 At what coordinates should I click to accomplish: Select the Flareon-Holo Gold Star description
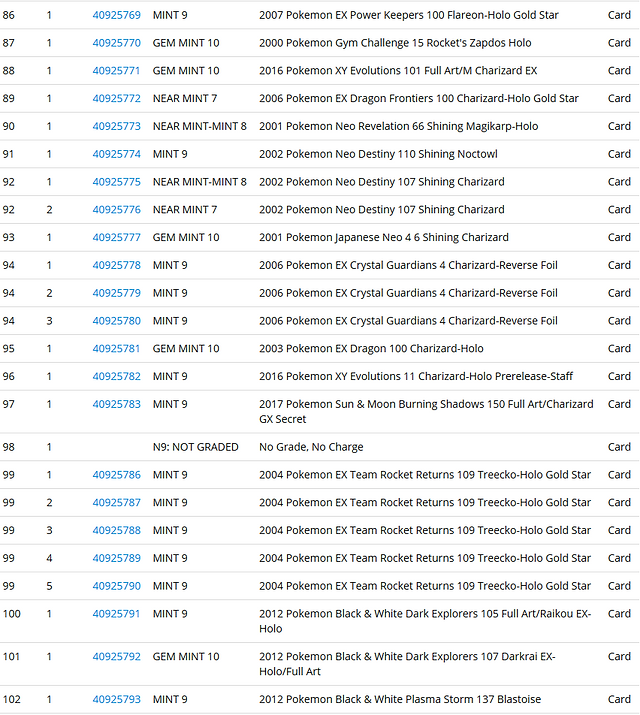tap(408, 15)
